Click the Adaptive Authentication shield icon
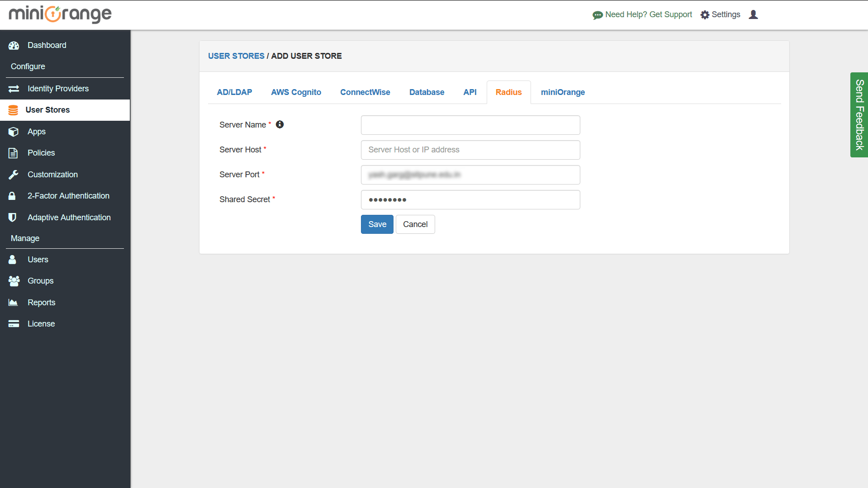868x488 pixels. tap(13, 218)
